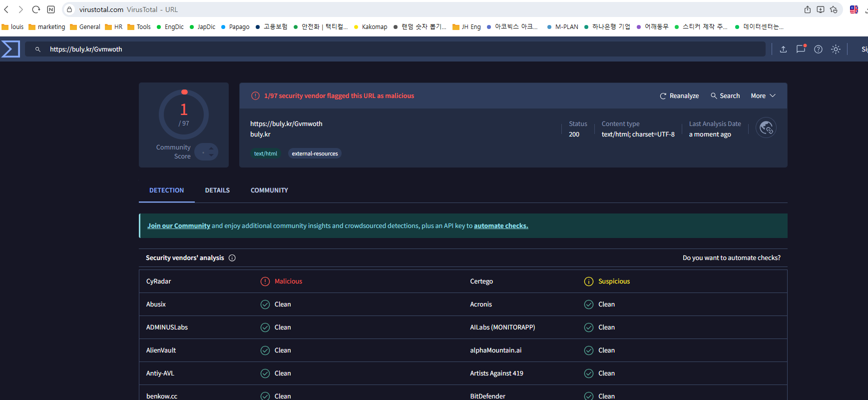
Task: Expand the More dropdown menu
Action: tap(763, 95)
